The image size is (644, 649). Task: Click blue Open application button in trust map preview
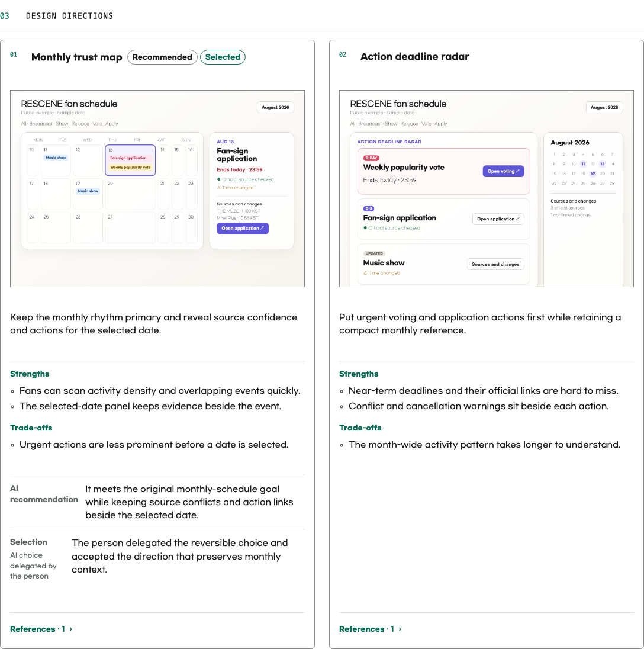242,229
